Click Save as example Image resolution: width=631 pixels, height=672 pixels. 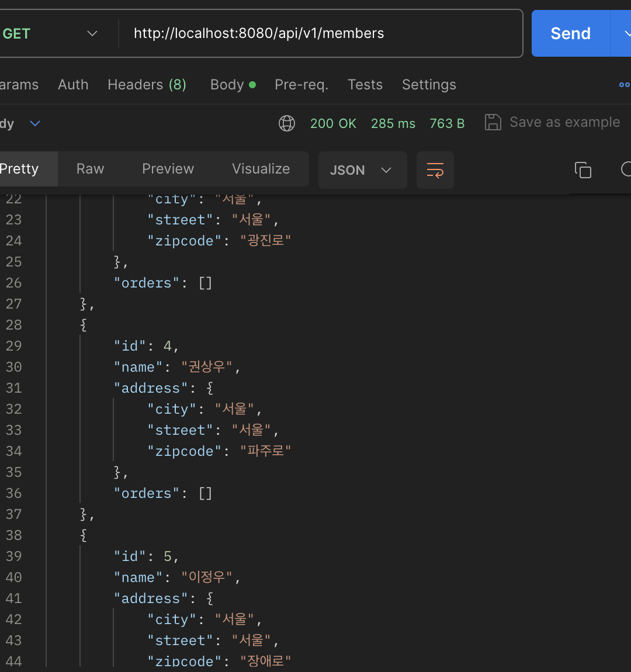[564, 122]
